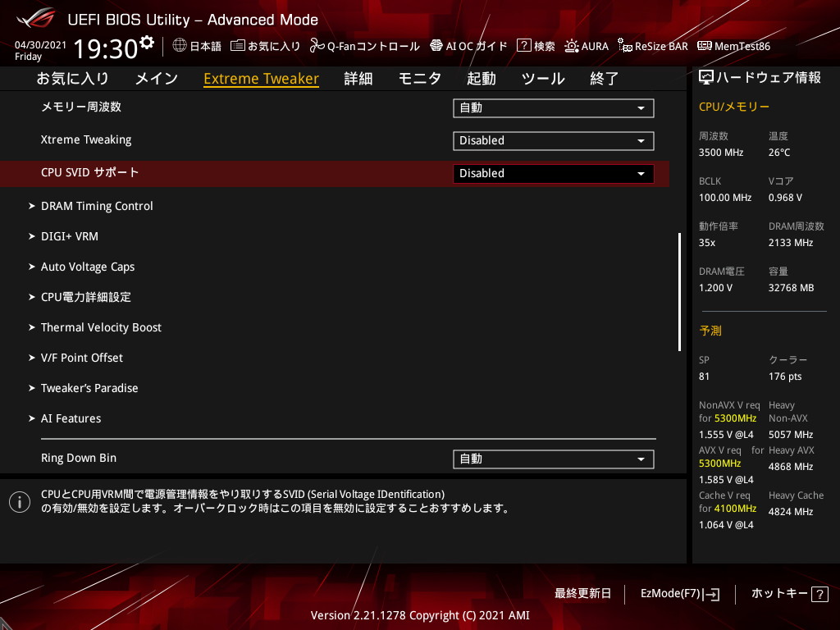Open the Q-Fan control fan icon
The width and height of the screenshot is (840, 630).
pyautogui.click(x=317, y=46)
